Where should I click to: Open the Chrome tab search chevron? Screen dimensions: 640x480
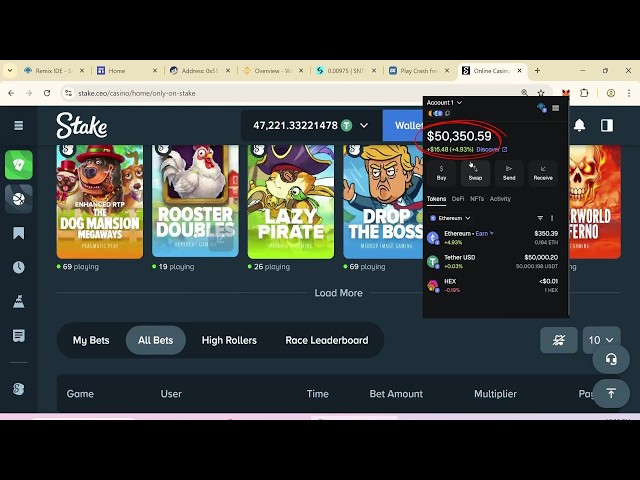(10, 71)
